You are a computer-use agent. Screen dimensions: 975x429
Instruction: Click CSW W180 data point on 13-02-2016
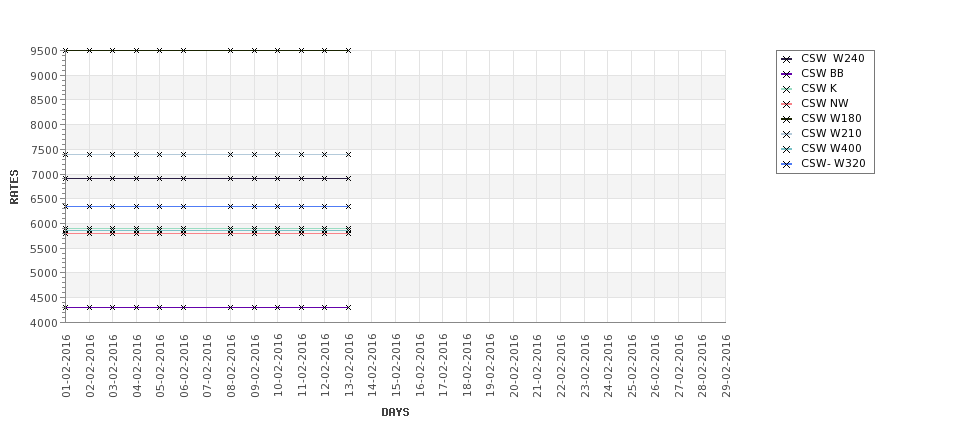348,50
